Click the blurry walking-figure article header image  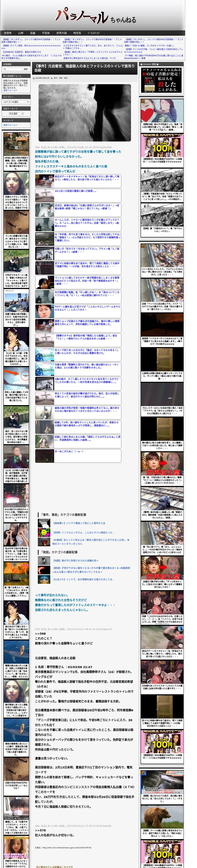85,113
